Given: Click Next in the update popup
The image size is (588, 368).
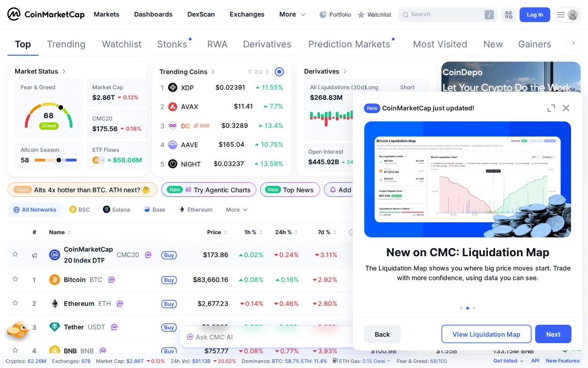Looking at the screenshot, I should point(553,334).
